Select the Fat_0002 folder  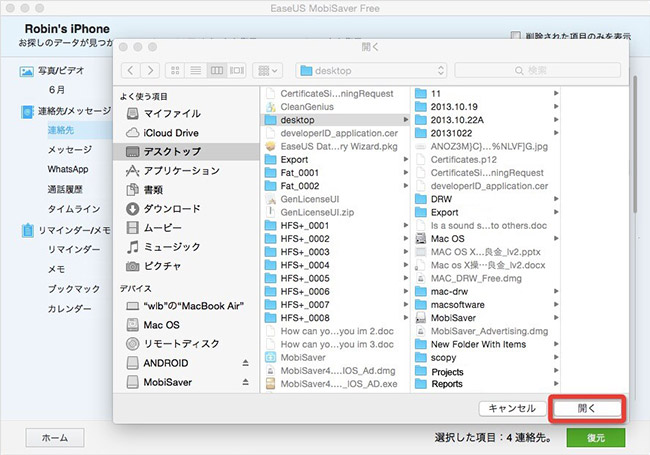pos(335,186)
